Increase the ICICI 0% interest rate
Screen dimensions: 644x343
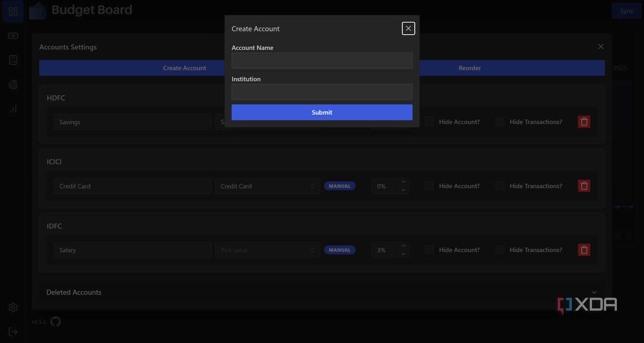(x=403, y=182)
